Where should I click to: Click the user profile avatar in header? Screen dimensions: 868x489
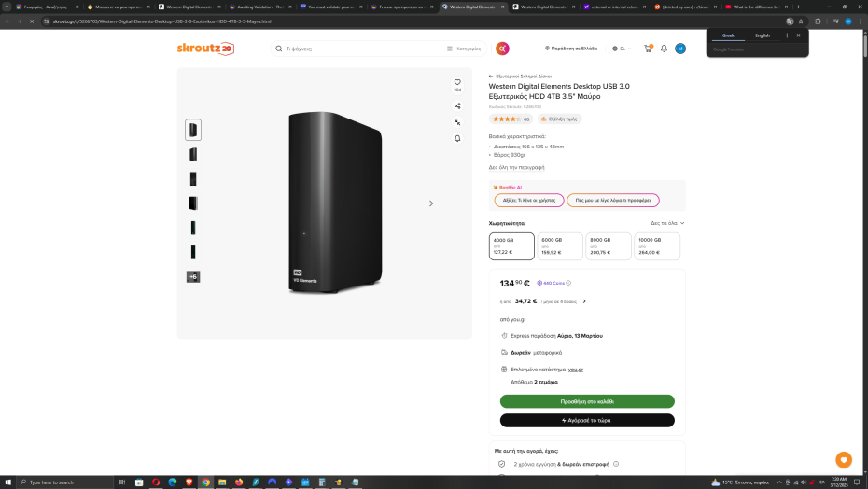[680, 49]
